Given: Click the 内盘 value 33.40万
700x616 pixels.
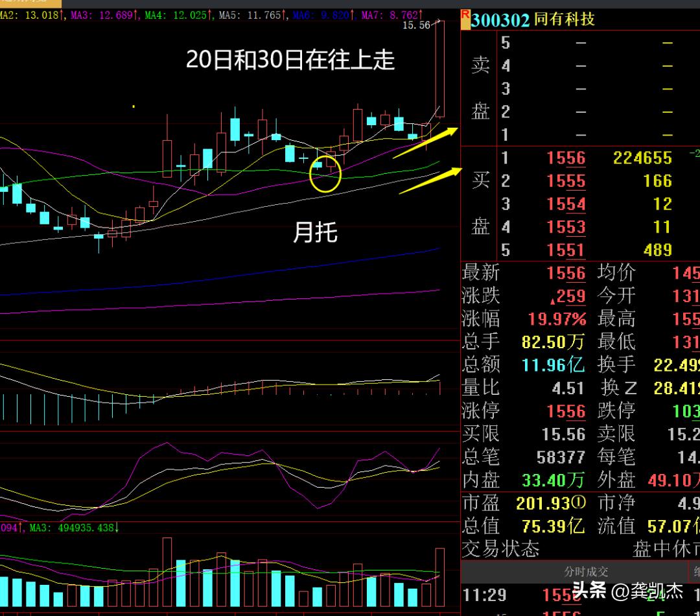Looking at the screenshot, I should click(553, 480).
